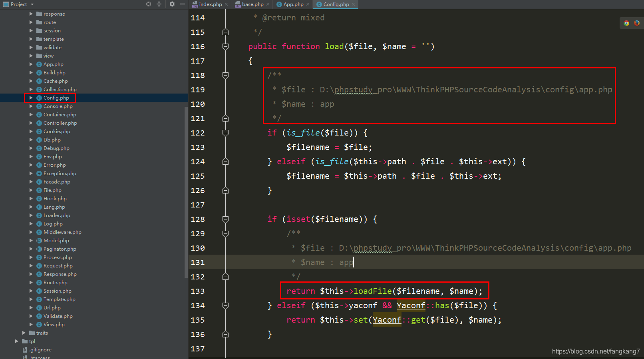This screenshot has width=644, height=359.
Task: Click loadFile method call on line 133
Action: pyautogui.click(x=372, y=291)
